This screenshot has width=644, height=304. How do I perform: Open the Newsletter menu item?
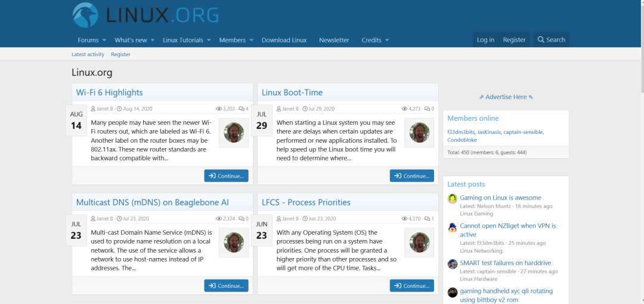[x=334, y=40]
